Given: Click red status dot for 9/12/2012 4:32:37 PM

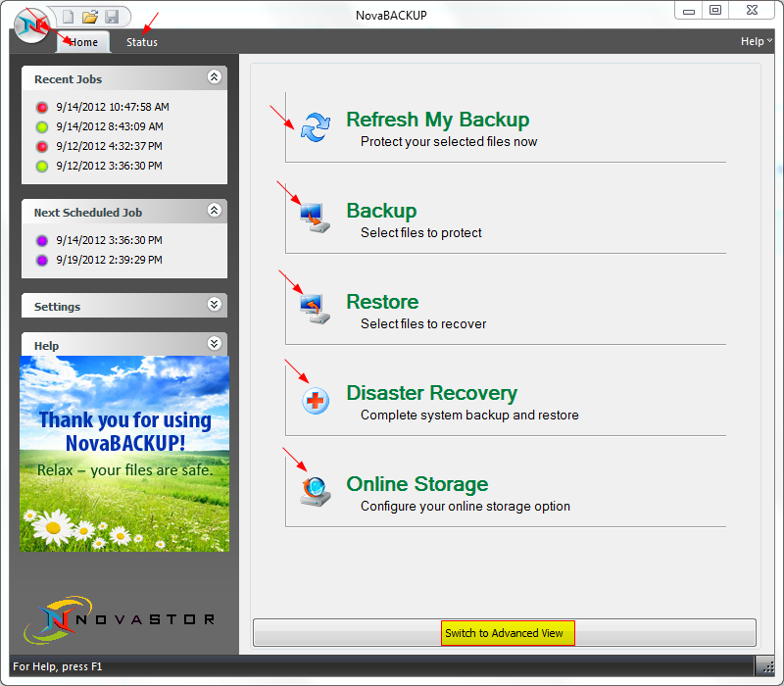Looking at the screenshot, I should coord(42,146).
